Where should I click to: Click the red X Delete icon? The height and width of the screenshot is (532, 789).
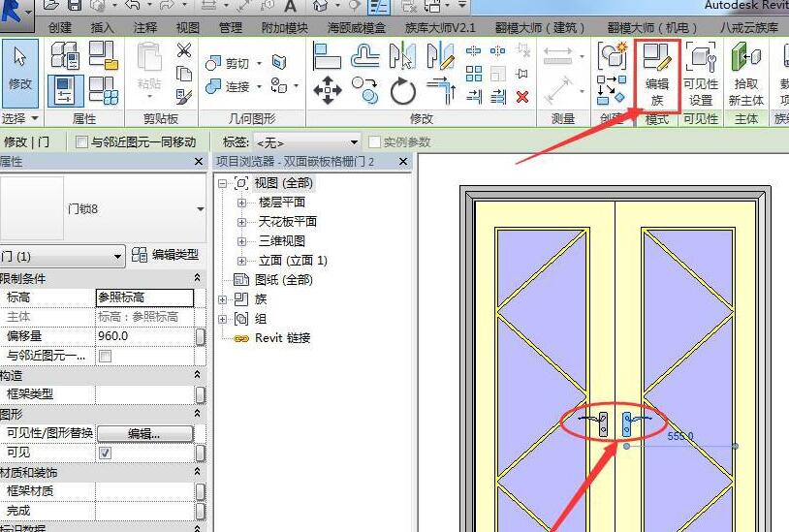(x=522, y=96)
